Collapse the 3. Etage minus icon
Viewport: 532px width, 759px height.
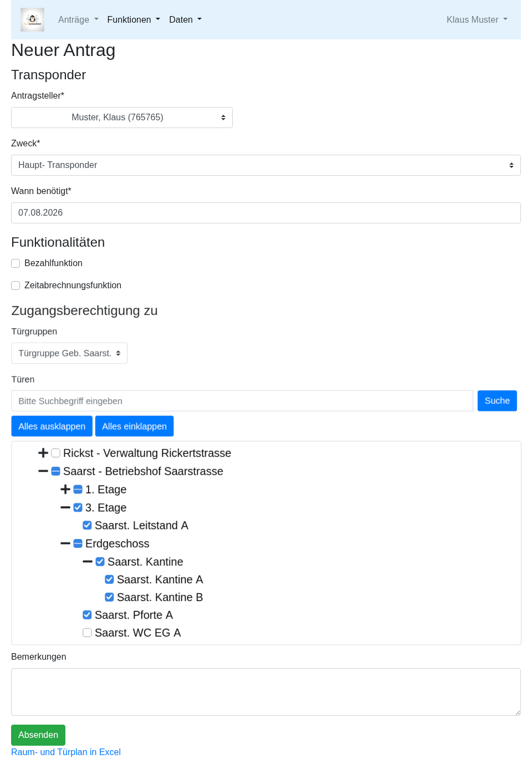65,507
